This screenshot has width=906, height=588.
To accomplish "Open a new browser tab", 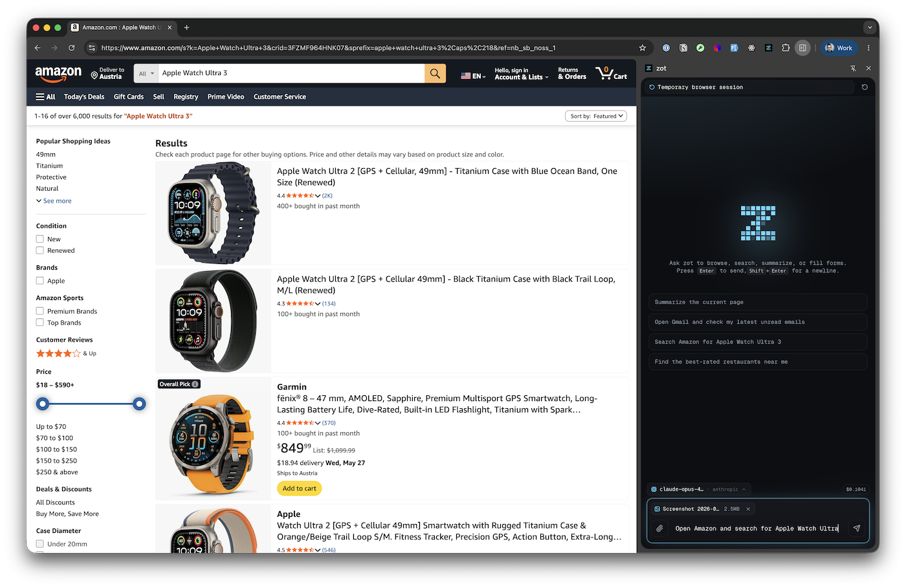I will pos(186,28).
